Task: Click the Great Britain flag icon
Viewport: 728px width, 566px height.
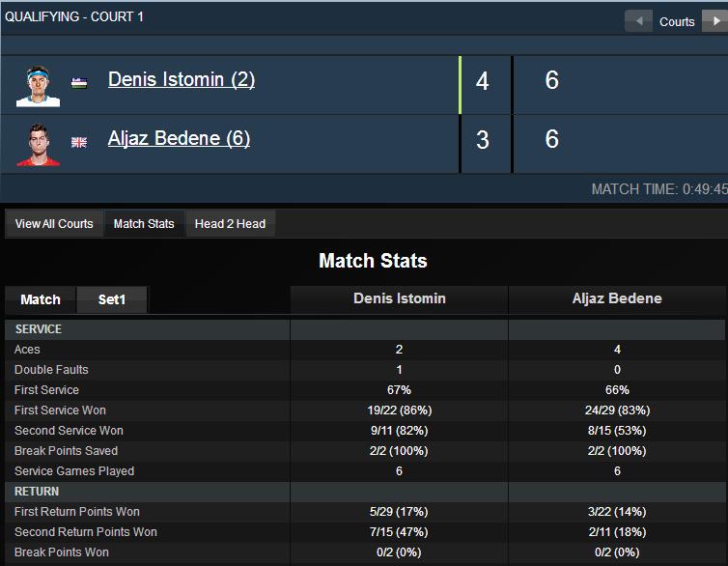Action: pyautogui.click(x=79, y=142)
